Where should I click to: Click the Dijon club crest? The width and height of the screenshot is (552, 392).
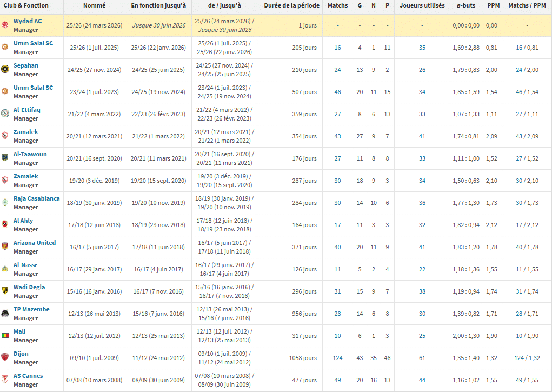(x=5, y=357)
